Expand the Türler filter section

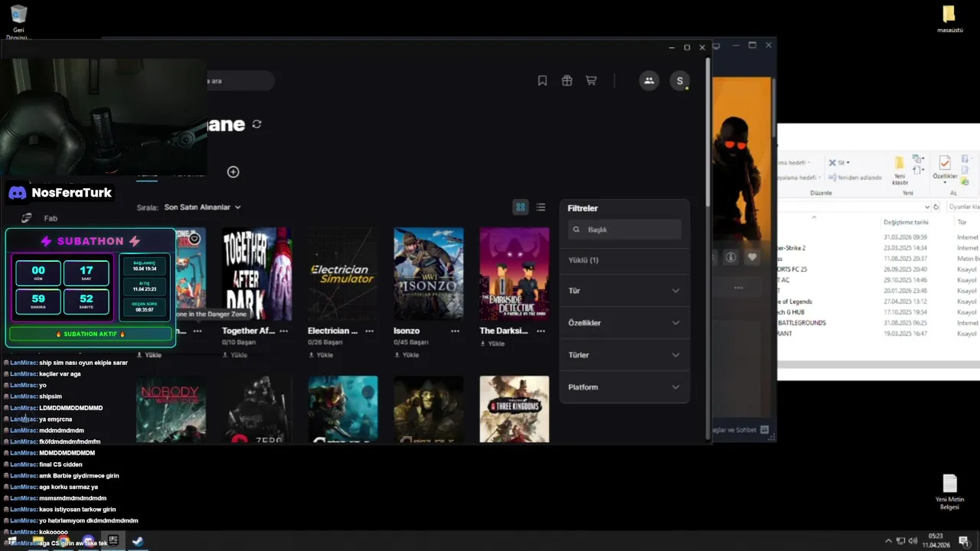point(624,355)
